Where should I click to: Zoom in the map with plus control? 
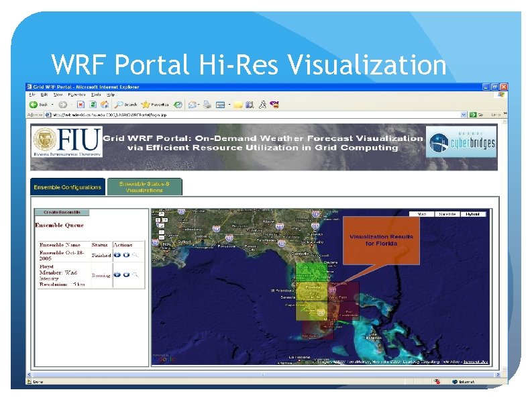[x=162, y=232]
